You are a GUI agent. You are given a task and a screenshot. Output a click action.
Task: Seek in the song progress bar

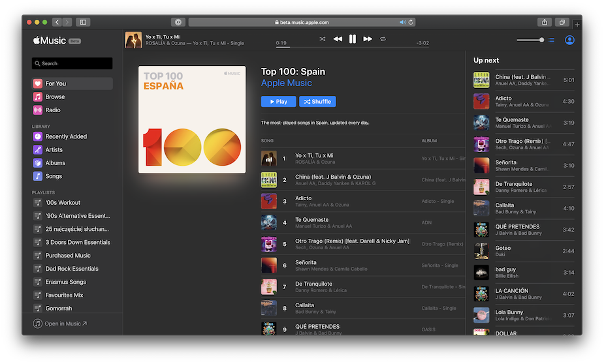(353, 48)
